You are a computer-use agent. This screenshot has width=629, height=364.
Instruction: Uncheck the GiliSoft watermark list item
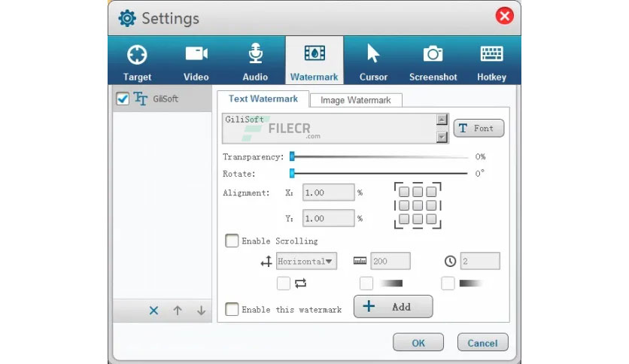123,99
